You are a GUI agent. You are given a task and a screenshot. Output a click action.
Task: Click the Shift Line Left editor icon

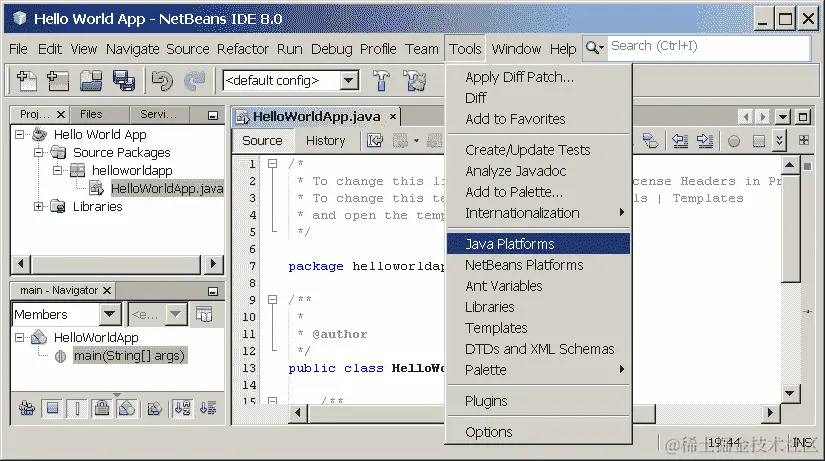(680, 141)
